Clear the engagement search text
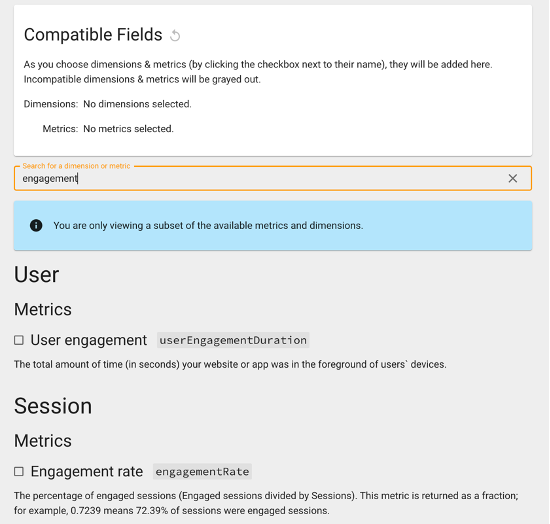550x524 pixels. 512,179
